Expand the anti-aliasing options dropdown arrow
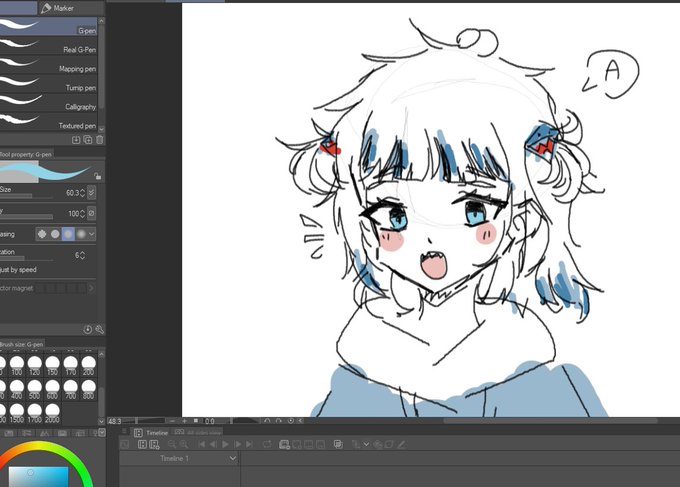 tap(92, 234)
